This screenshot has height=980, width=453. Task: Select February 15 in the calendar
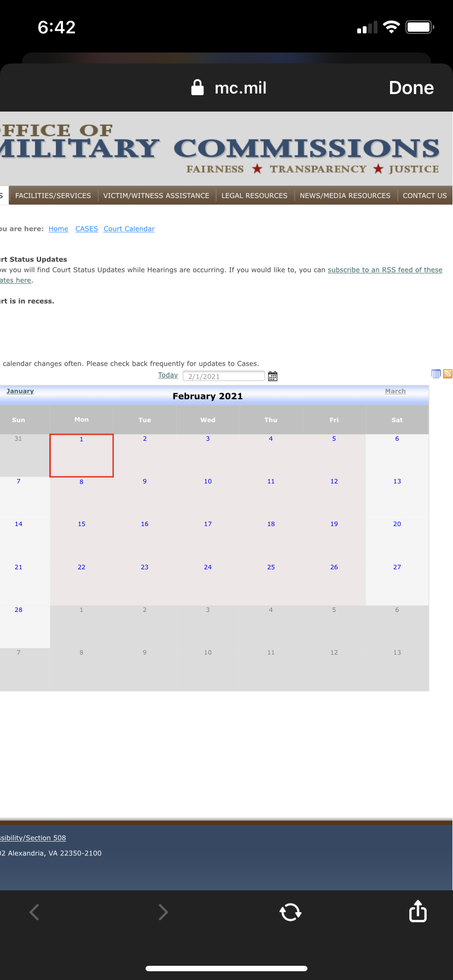coord(82,524)
